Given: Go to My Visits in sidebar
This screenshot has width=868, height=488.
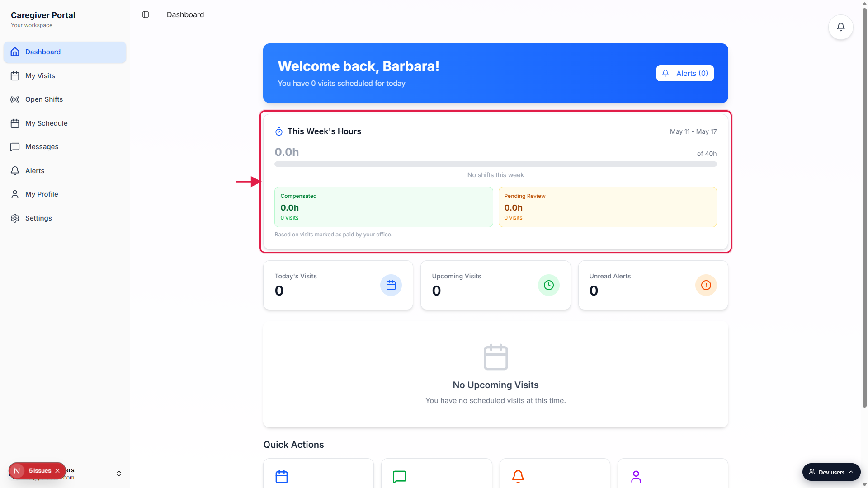Looking at the screenshot, I should [x=65, y=76].
